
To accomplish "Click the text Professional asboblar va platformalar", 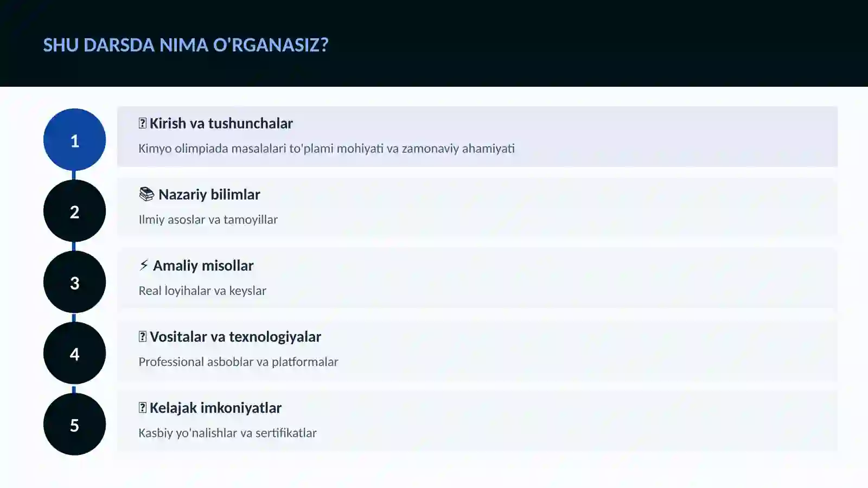I will pos(238,362).
